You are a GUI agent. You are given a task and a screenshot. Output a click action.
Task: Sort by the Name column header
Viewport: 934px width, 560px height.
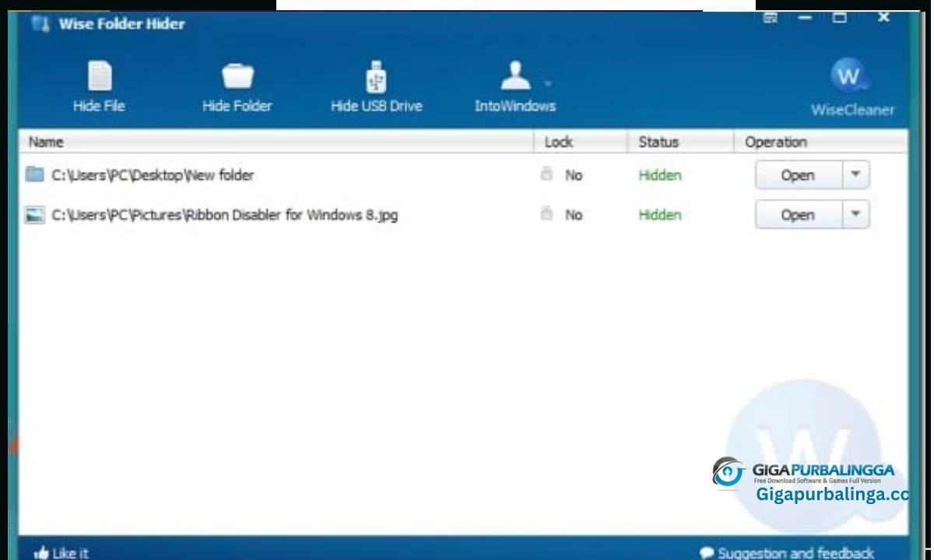[x=46, y=142]
